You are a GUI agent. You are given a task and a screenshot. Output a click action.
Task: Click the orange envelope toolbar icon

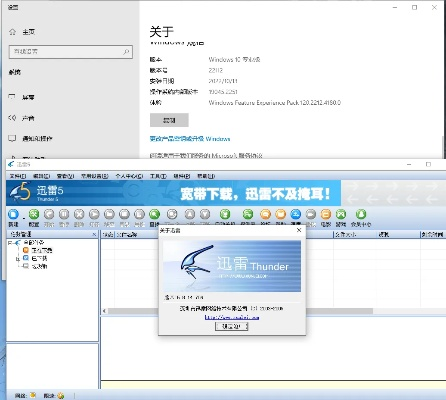point(280,214)
